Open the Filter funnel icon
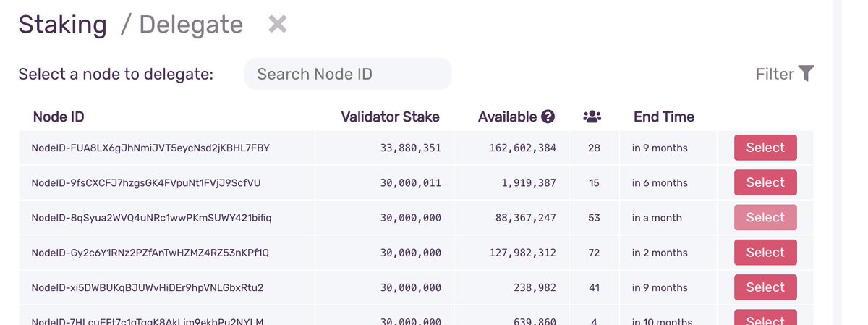The width and height of the screenshot is (868, 325). point(807,73)
